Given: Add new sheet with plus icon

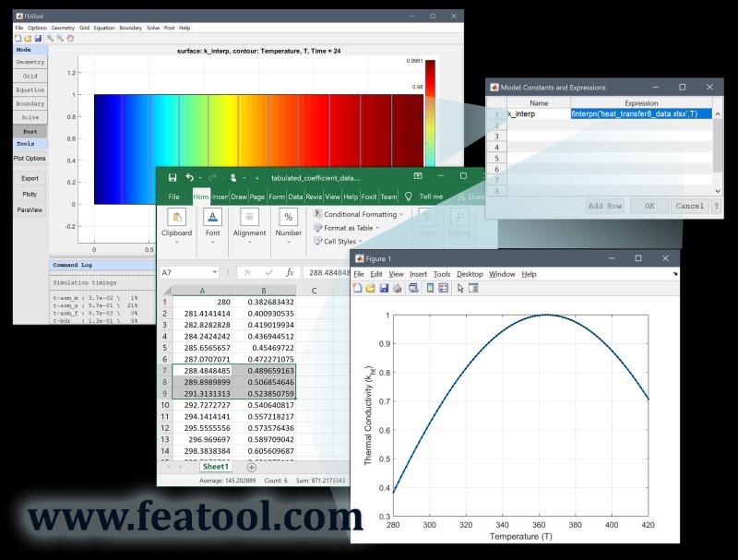Looking at the screenshot, I should (x=251, y=468).
